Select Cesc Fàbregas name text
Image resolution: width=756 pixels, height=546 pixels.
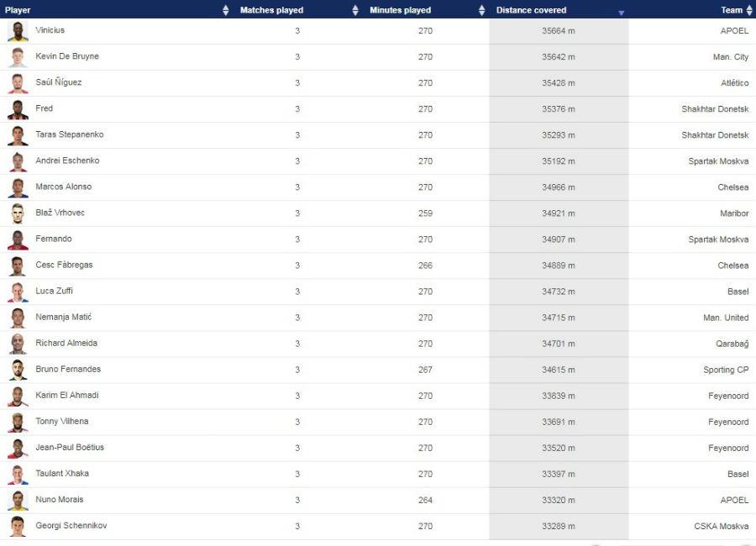click(x=64, y=265)
